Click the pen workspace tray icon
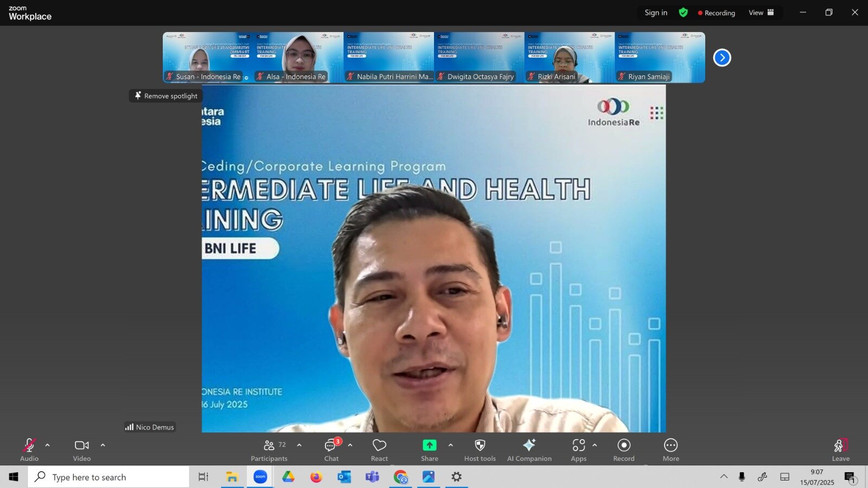 point(763,477)
